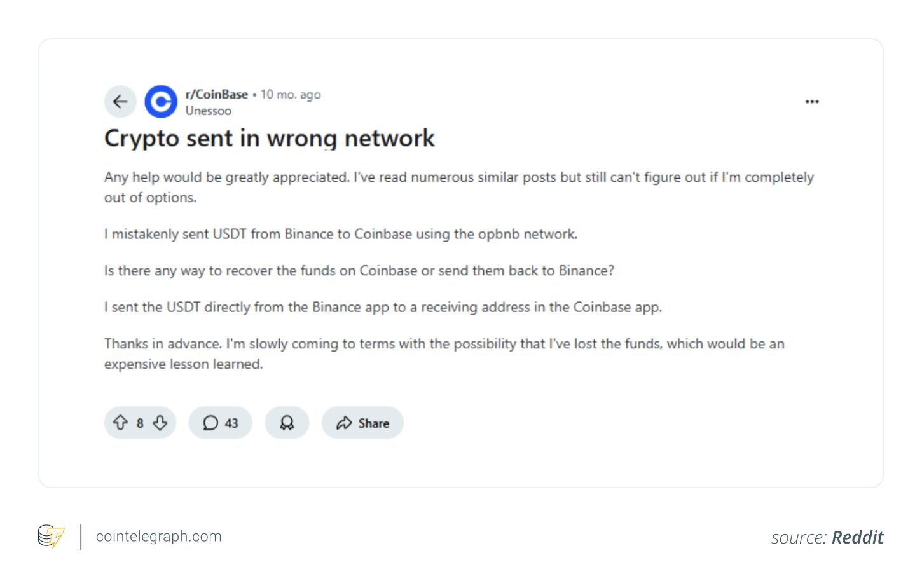Click the Unessoo username
The height and width of the screenshot is (588, 922).
[x=208, y=110]
